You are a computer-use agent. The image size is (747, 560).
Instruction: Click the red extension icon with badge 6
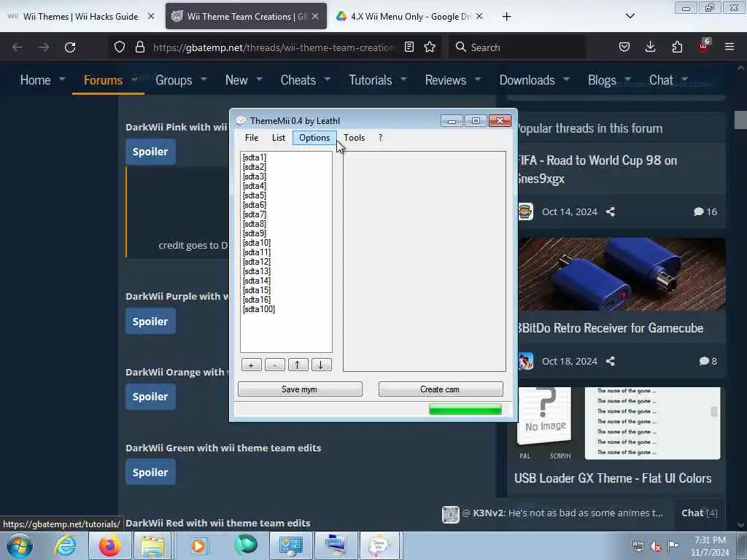point(704,46)
